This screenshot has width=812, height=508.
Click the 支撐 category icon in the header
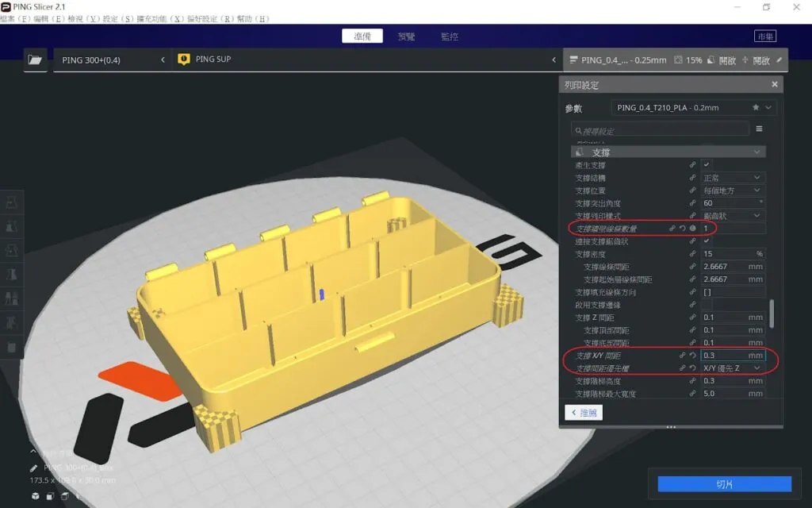click(x=580, y=152)
